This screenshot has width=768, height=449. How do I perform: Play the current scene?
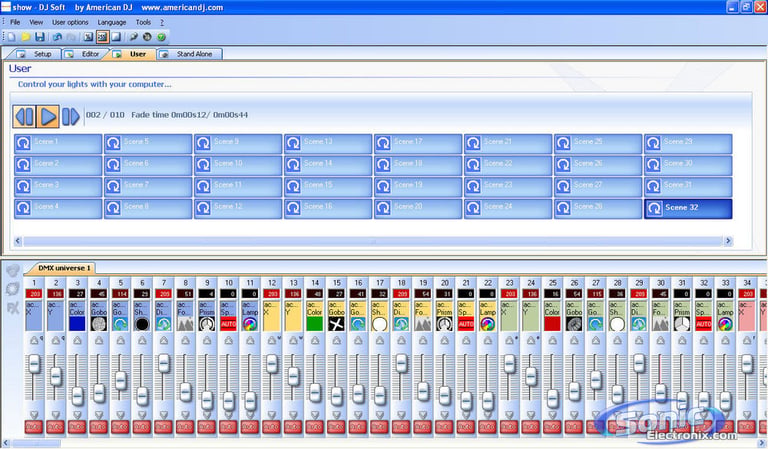coord(48,117)
